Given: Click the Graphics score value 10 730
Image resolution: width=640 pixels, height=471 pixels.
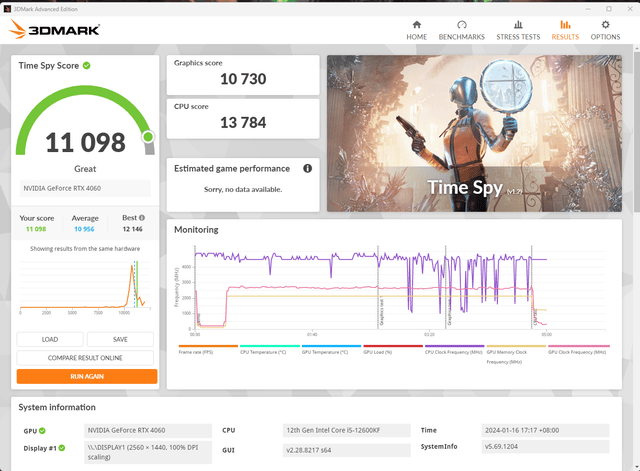Looking at the screenshot, I should coord(243,79).
